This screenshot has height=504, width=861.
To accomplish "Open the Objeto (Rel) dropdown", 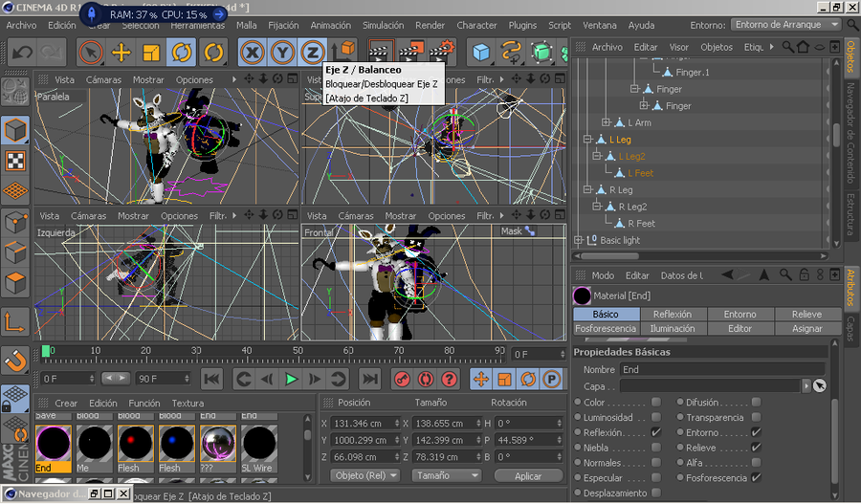I will pos(365,475).
